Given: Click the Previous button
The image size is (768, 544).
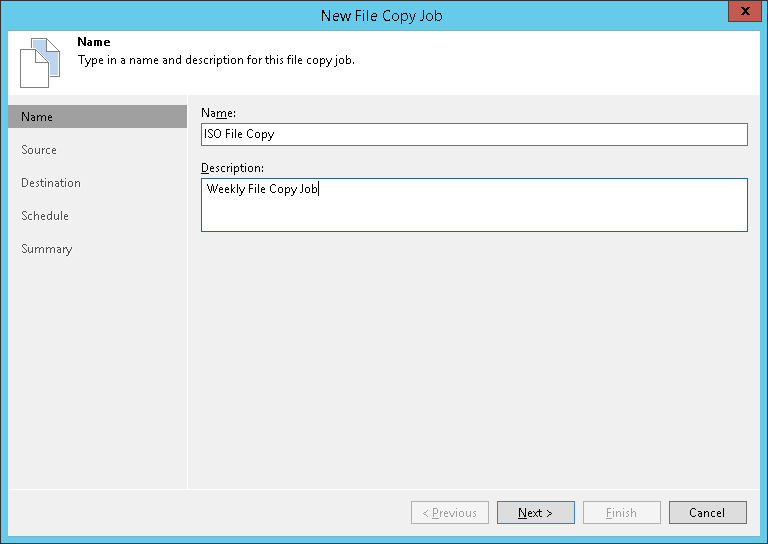Looking at the screenshot, I should 450,513.
